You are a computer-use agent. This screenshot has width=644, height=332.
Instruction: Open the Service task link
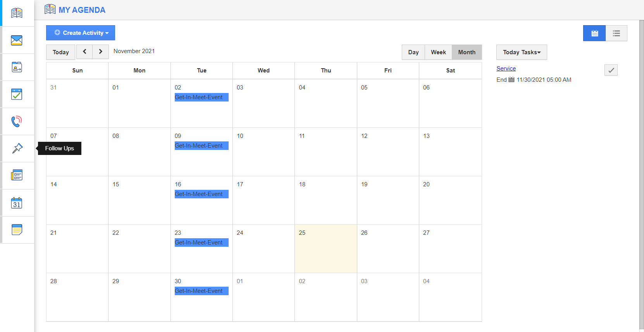tap(506, 69)
